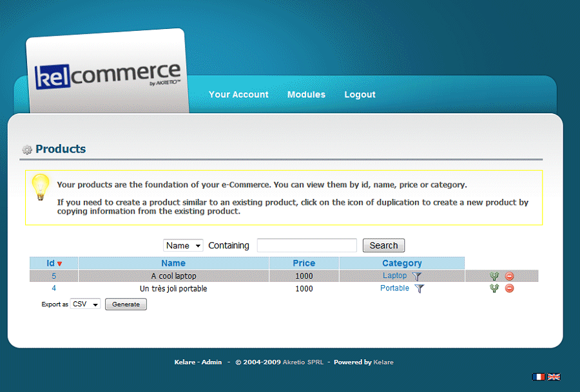Viewport: 580px width, 392px height.
Task: Click the kelcommerce logo
Action: click(x=107, y=75)
